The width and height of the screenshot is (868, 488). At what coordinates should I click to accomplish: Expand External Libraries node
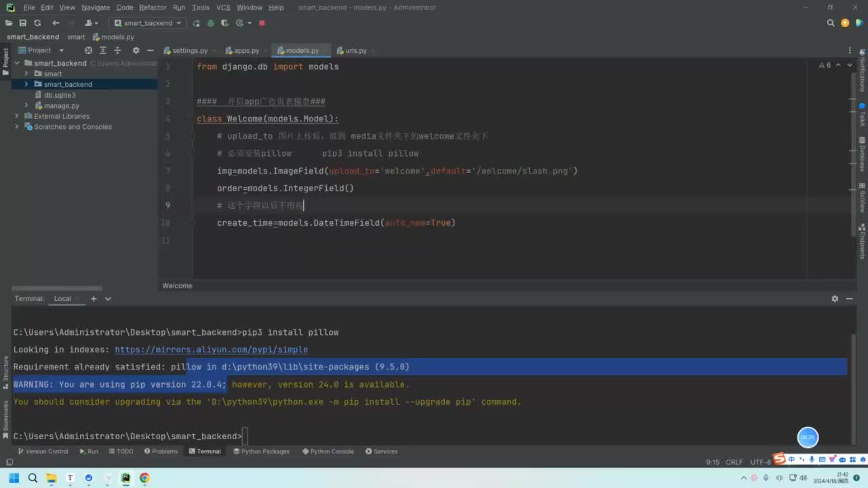[17, 116]
